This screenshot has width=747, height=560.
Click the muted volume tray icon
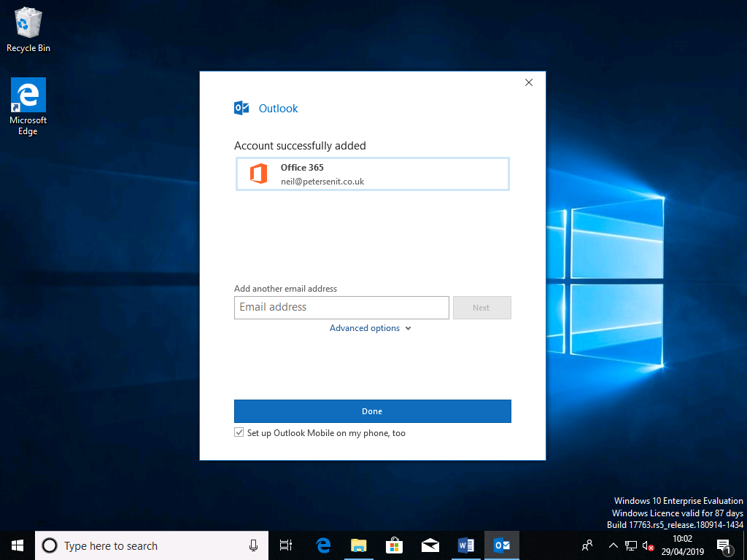(648, 545)
